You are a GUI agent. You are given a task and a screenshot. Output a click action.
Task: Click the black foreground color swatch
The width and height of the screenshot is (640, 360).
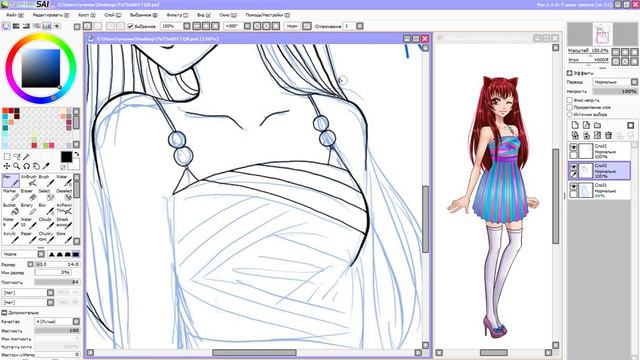coord(66,157)
